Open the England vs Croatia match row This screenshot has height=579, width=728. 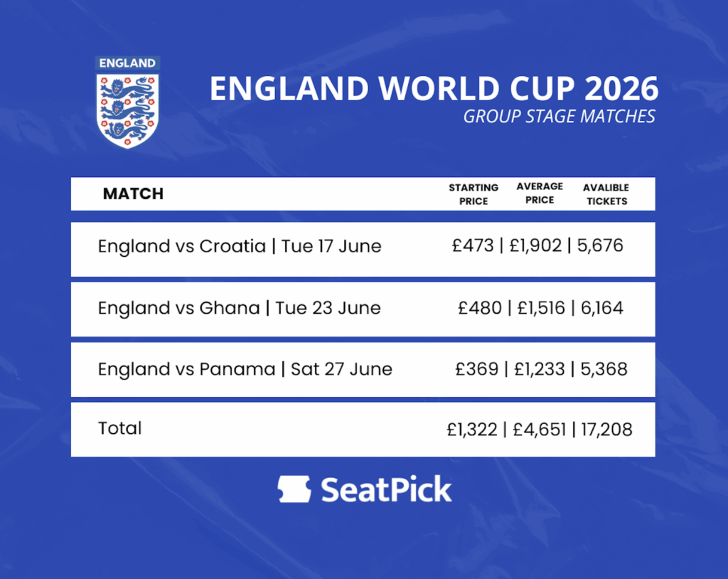pos(240,247)
